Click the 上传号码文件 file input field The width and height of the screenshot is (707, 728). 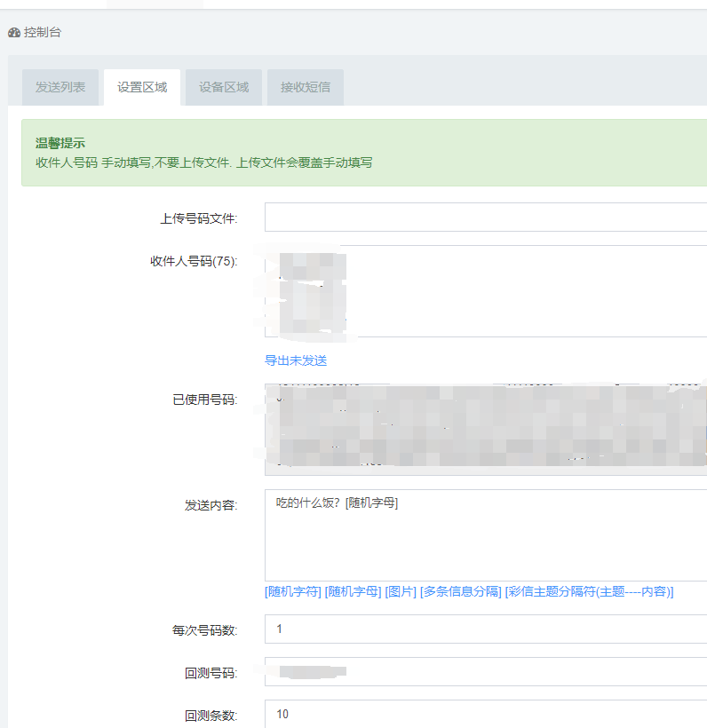pos(485,218)
